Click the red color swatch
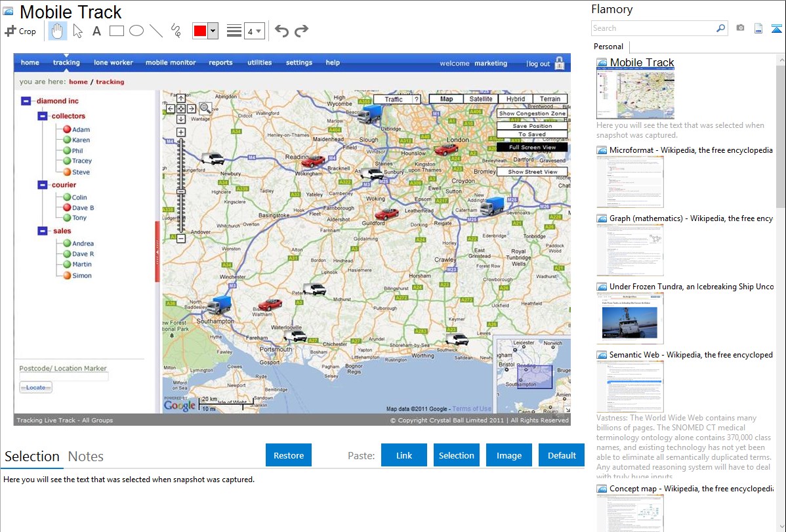This screenshot has height=532, width=786. pyautogui.click(x=200, y=31)
